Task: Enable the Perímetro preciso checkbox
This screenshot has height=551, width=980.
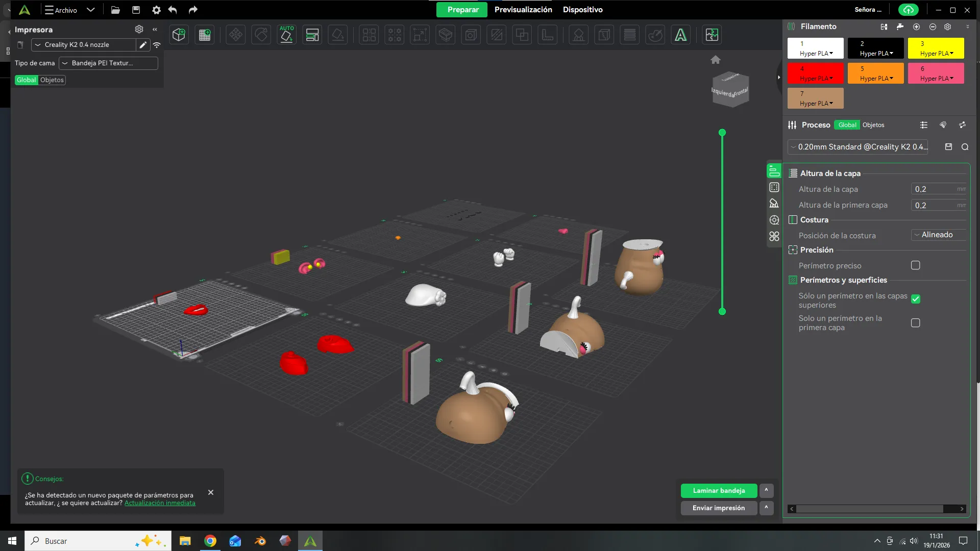Action: pos(915,265)
